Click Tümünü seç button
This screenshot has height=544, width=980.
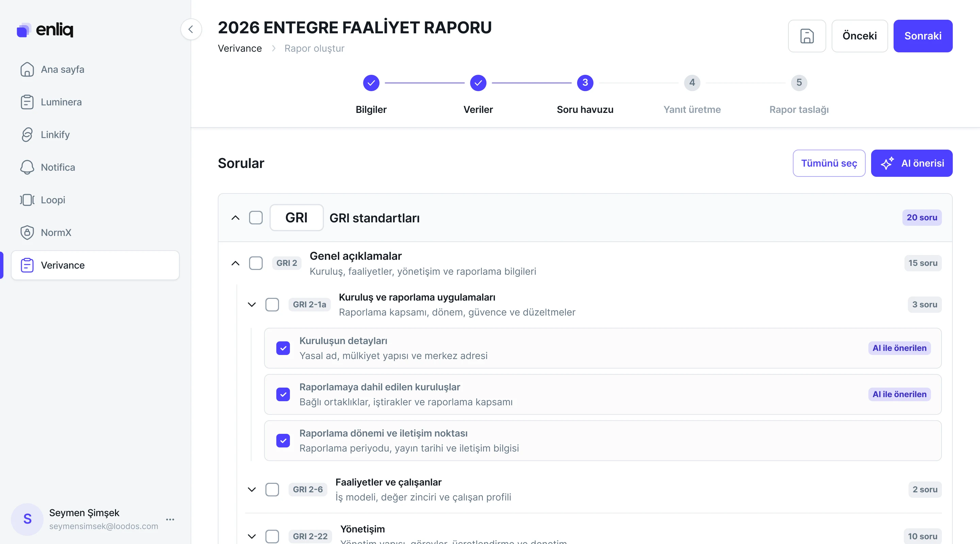coord(829,163)
